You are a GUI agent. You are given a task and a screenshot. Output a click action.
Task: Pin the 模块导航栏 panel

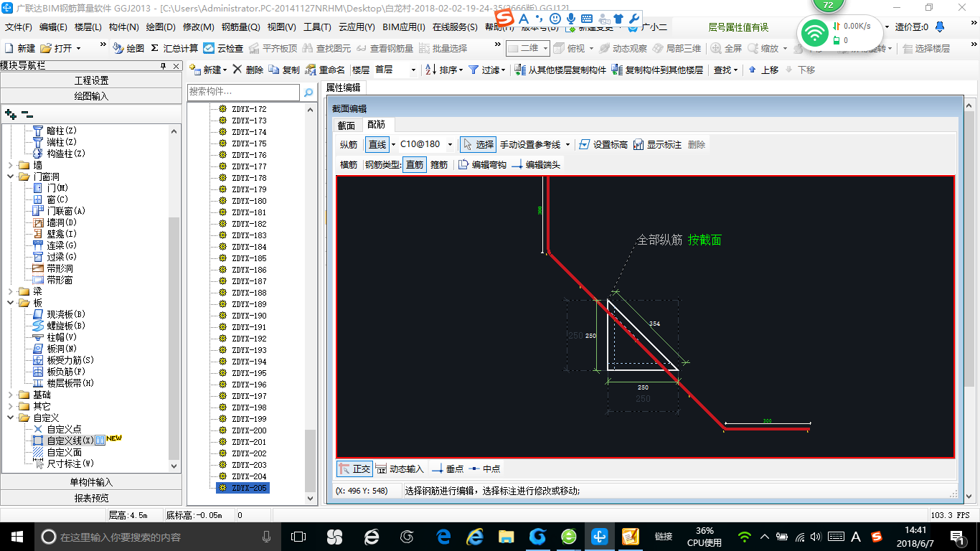[164, 66]
